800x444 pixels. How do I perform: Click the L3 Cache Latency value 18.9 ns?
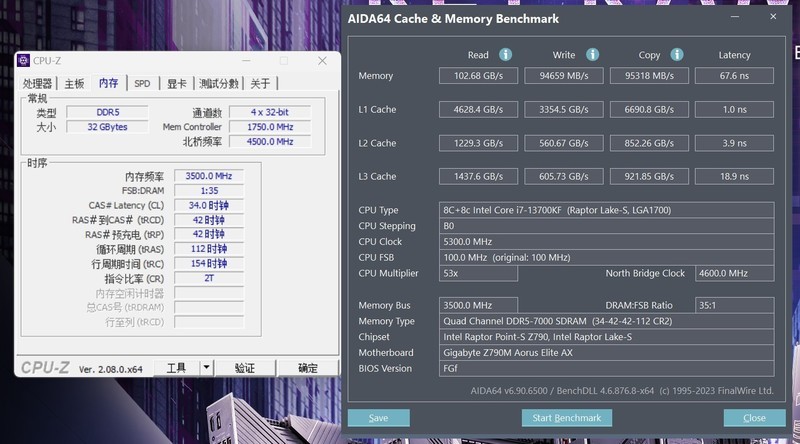tap(734, 176)
